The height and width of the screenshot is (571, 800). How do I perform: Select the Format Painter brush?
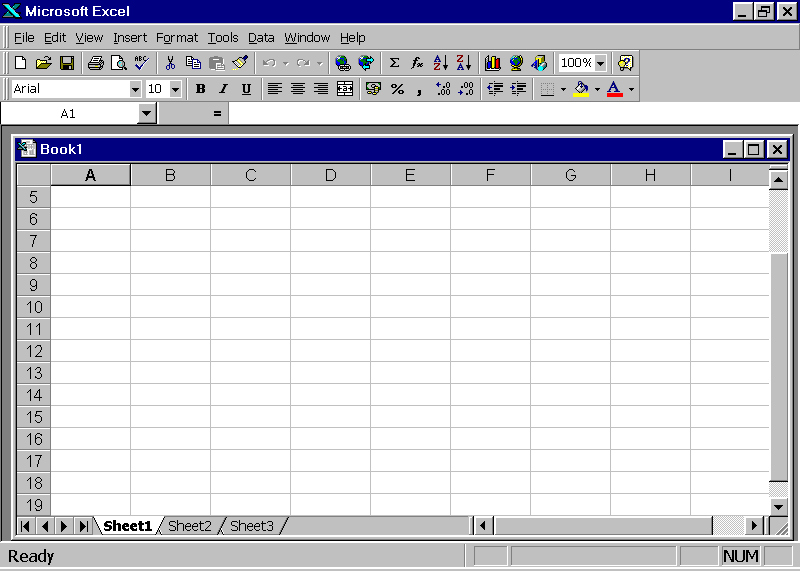point(240,63)
